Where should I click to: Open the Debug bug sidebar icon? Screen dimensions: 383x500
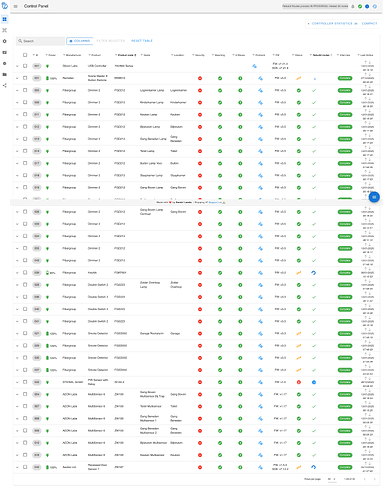click(x=4, y=63)
